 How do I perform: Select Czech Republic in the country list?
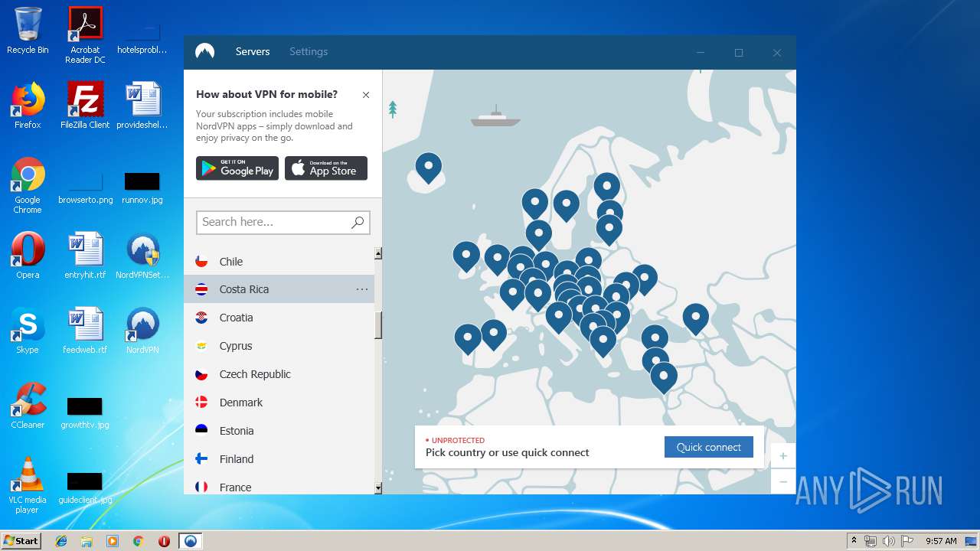click(279, 374)
